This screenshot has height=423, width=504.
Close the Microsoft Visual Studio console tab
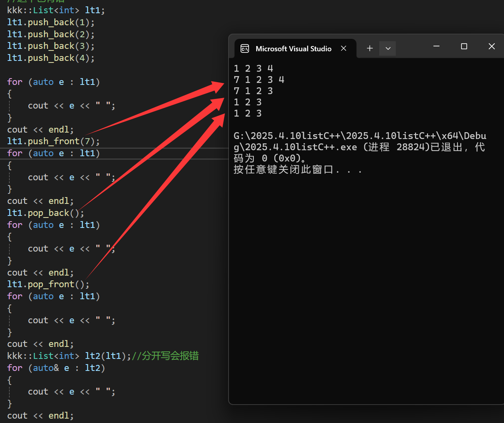(344, 48)
